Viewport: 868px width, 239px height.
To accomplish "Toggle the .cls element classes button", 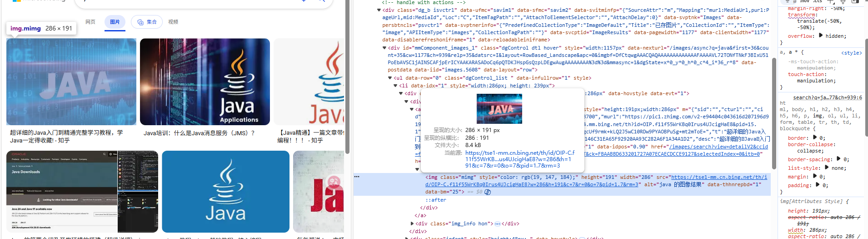I will tap(818, 1).
